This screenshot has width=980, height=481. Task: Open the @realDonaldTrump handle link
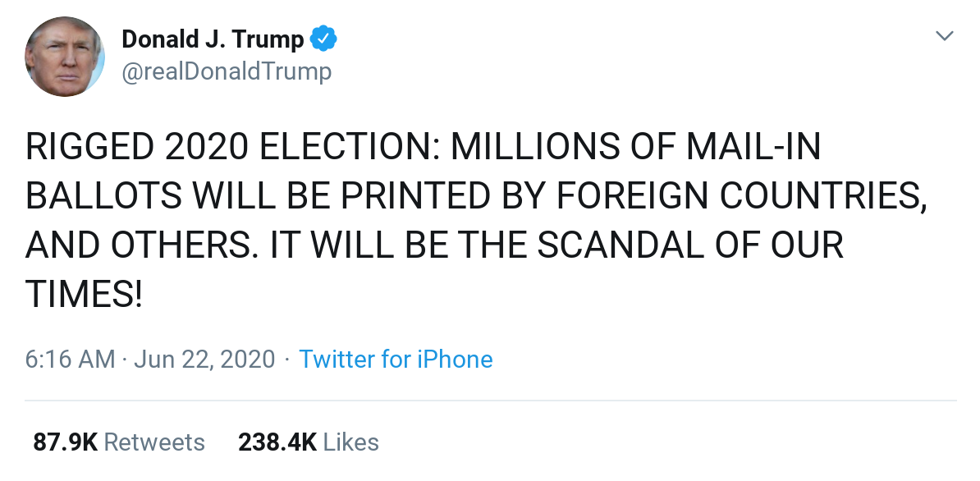[x=227, y=72]
